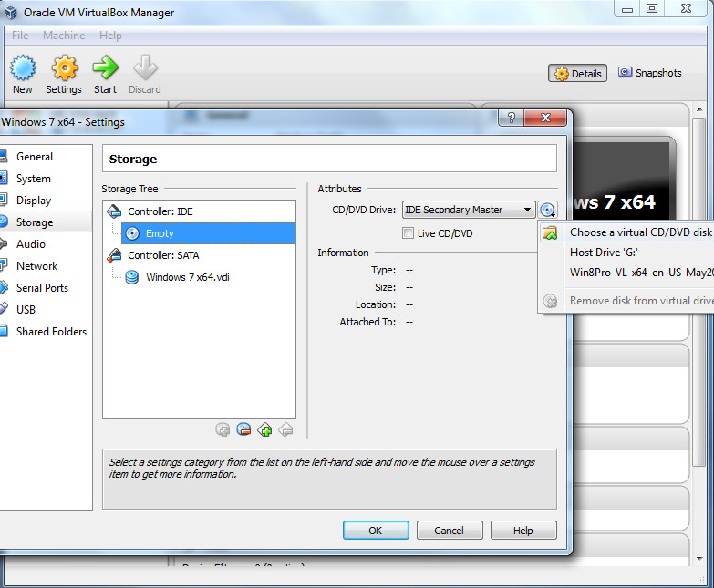Choose a virtual CD/DVD disk file
This screenshot has height=588, width=714.
pos(626,232)
